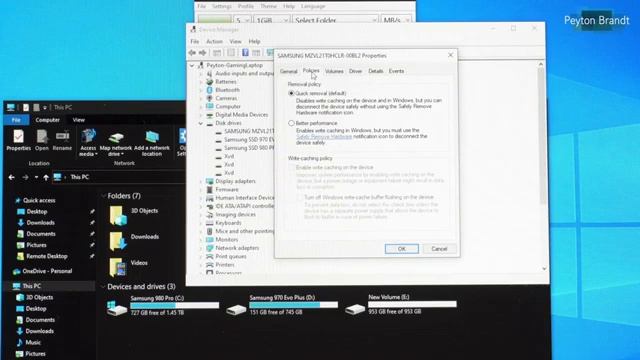Click Device Manager help toolbar icon
Image resolution: width=640 pixels, height=360 pixels.
click(245, 53)
